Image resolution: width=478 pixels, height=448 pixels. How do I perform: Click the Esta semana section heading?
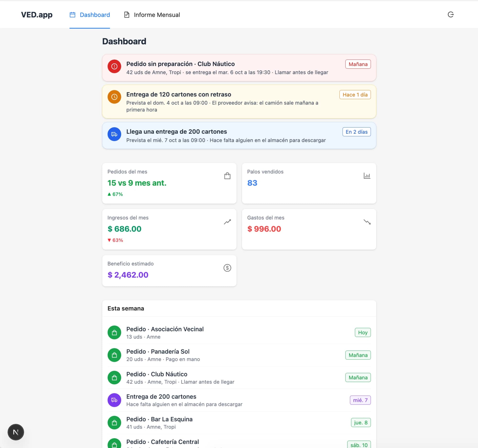click(x=126, y=309)
